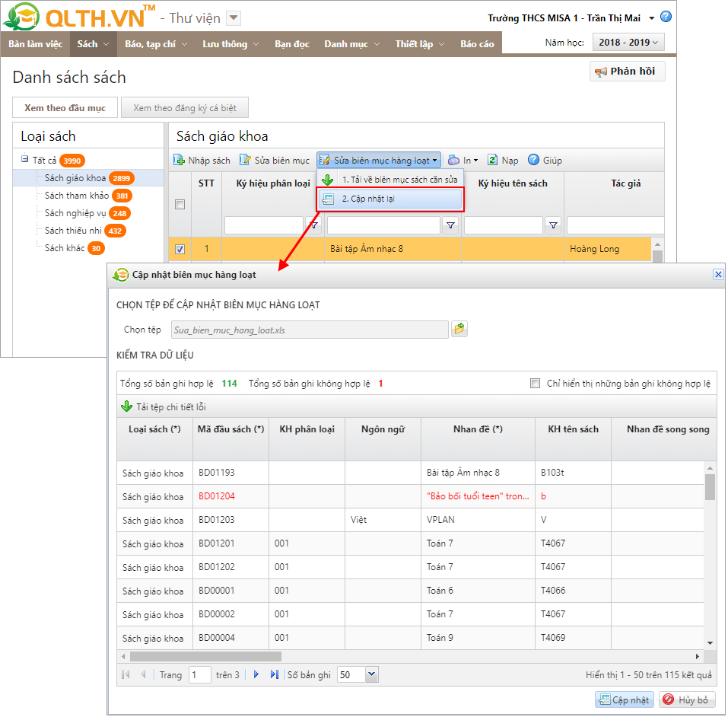
Task: Reload list with Nạp icon
Action: click(492, 161)
